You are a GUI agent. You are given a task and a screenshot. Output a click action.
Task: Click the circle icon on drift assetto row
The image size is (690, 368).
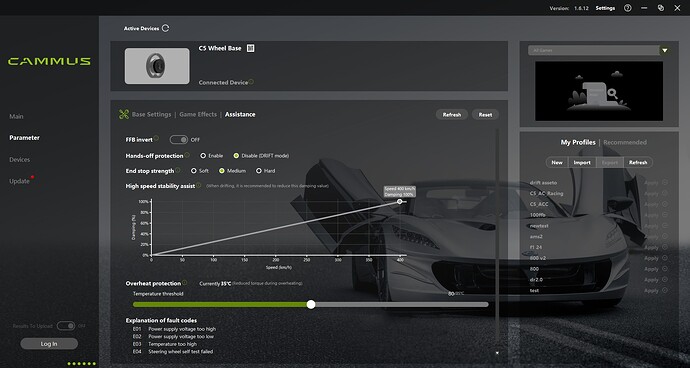pyautogui.click(x=664, y=182)
